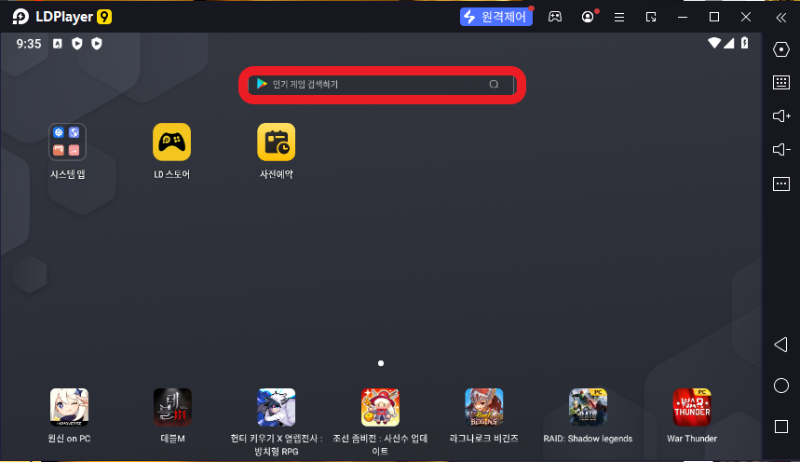Click the Android home circle button
Image resolution: width=800 pixels, height=462 pixels.
pos(781,386)
